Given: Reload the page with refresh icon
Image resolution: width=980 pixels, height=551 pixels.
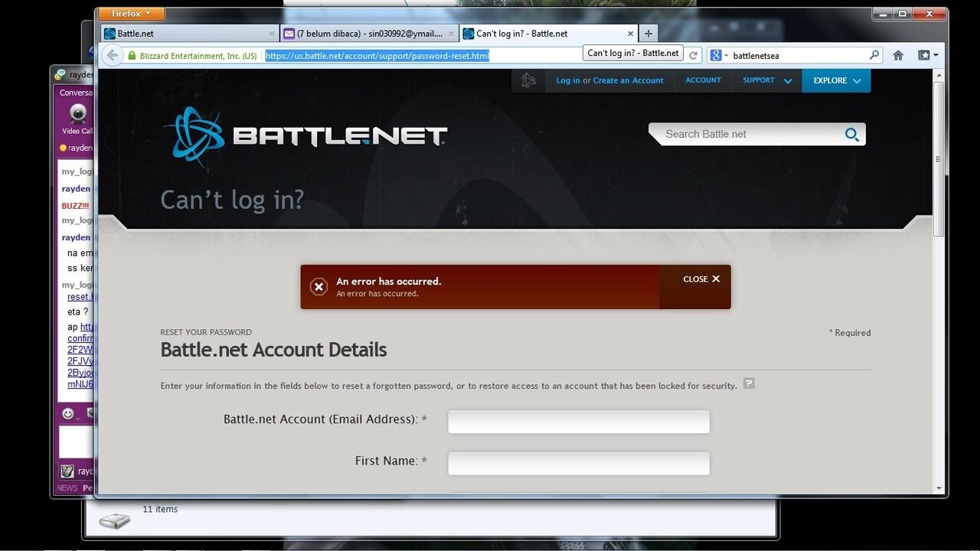Looking at the screenshot, I should coord(694,55).
